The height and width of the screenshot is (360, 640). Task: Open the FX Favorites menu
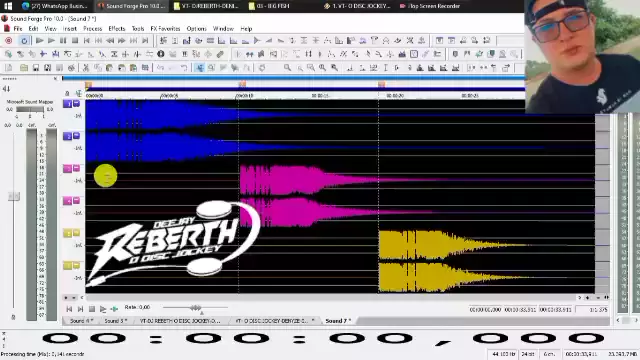165,29
